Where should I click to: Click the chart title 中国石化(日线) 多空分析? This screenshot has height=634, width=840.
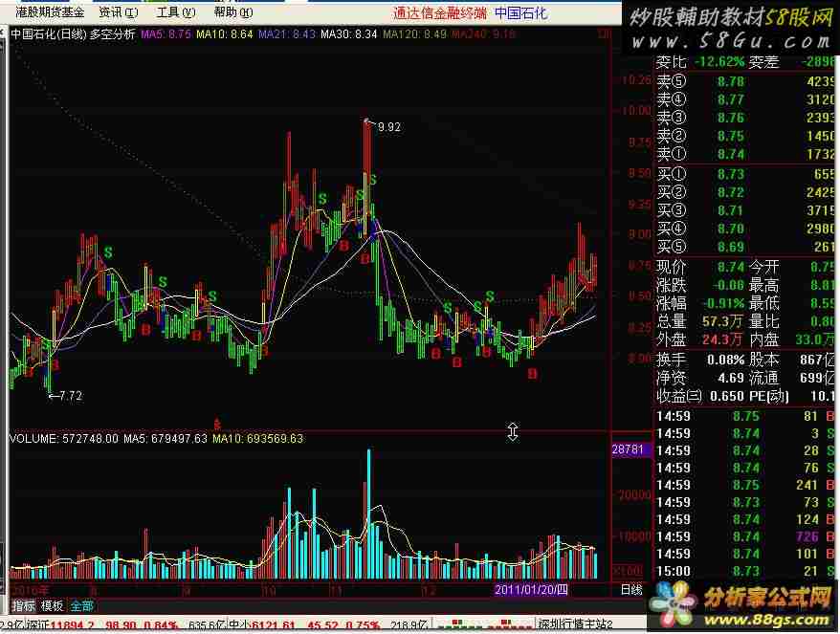[x=73, y=34]
